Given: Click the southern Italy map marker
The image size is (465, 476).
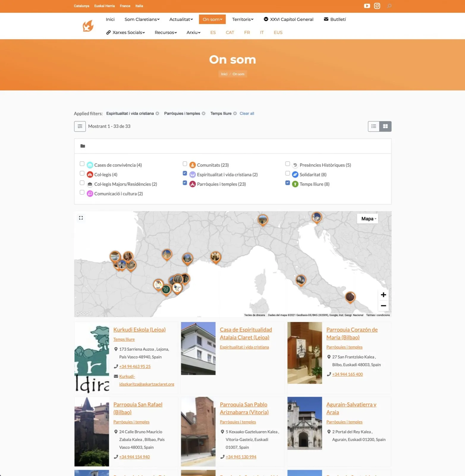Looking at the screenshot, I should [x=350, y=297].
